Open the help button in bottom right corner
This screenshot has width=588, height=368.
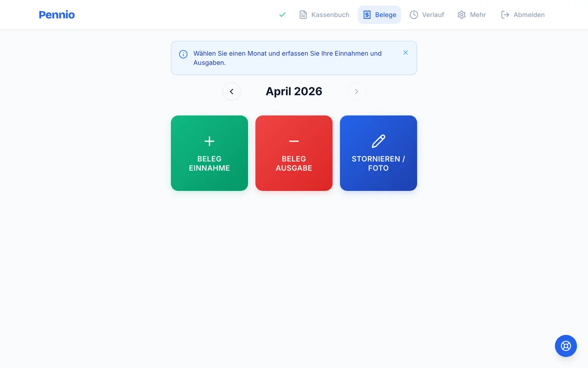[565, 345]
